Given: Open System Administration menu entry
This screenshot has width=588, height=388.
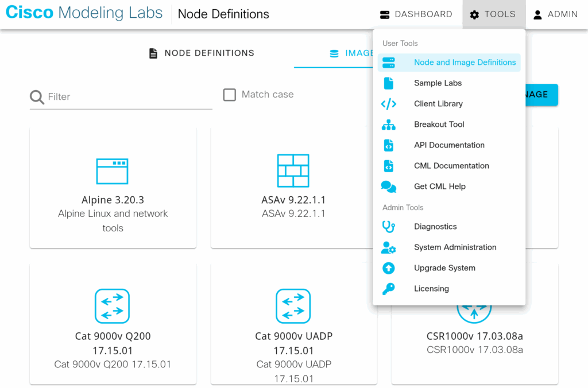Looking at the screenshot, I should pyautogui.click(x=455, y=247).
